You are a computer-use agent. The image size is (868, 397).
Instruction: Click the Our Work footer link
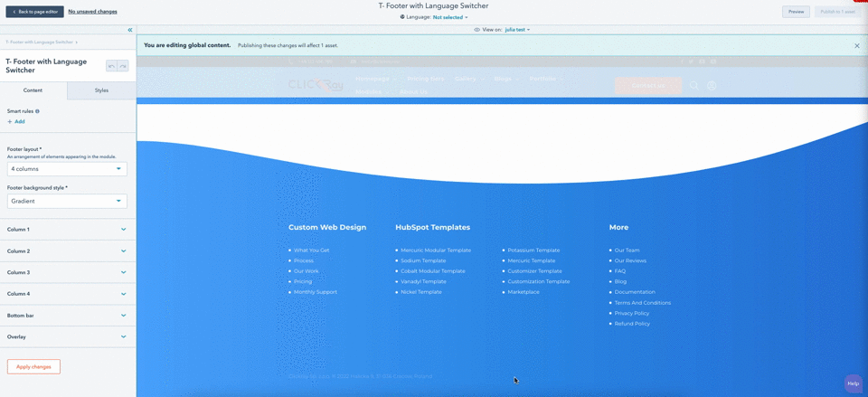pos(307,271)
